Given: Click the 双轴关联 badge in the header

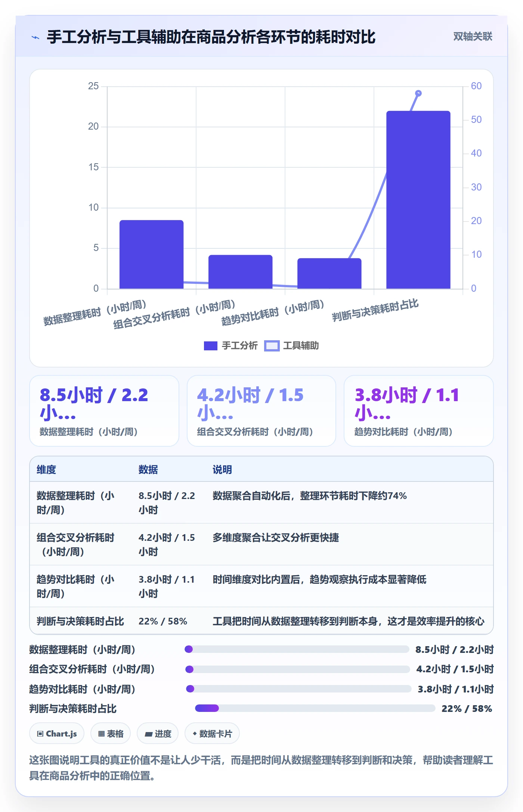Looking at the screenshot, I should [x=473, y=37].
